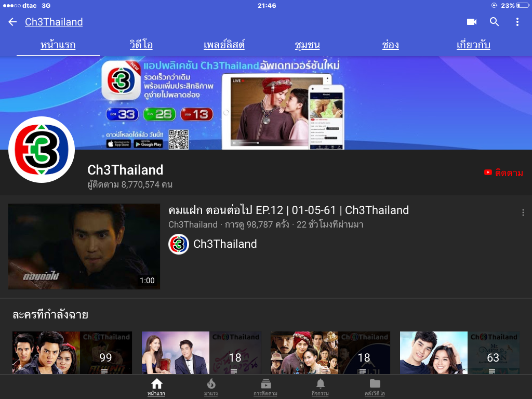Open the activity bell icon

tap(320, 384)
